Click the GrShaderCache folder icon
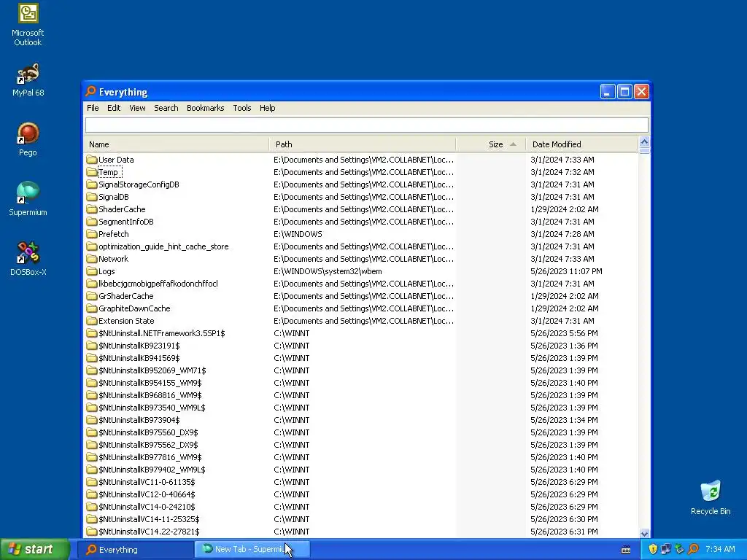Screen dimensions: 747x560 click(x=91, y=296)
